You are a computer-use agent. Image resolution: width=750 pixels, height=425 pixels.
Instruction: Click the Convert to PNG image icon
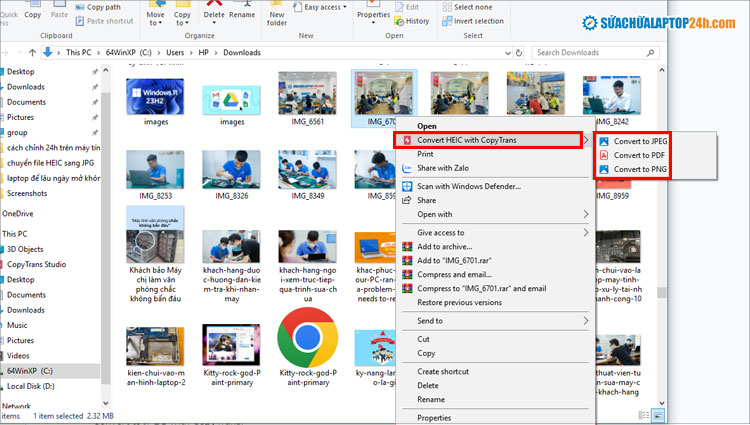click(x=604, y=169)
